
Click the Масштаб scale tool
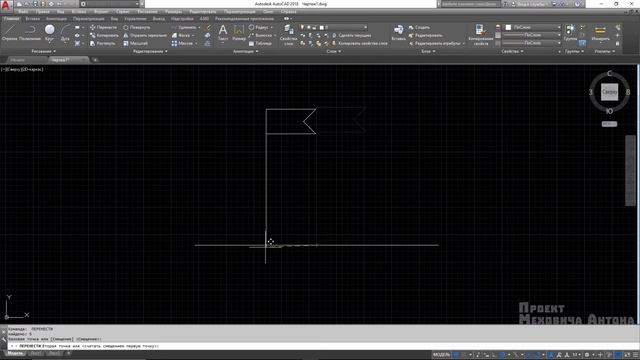135,43
